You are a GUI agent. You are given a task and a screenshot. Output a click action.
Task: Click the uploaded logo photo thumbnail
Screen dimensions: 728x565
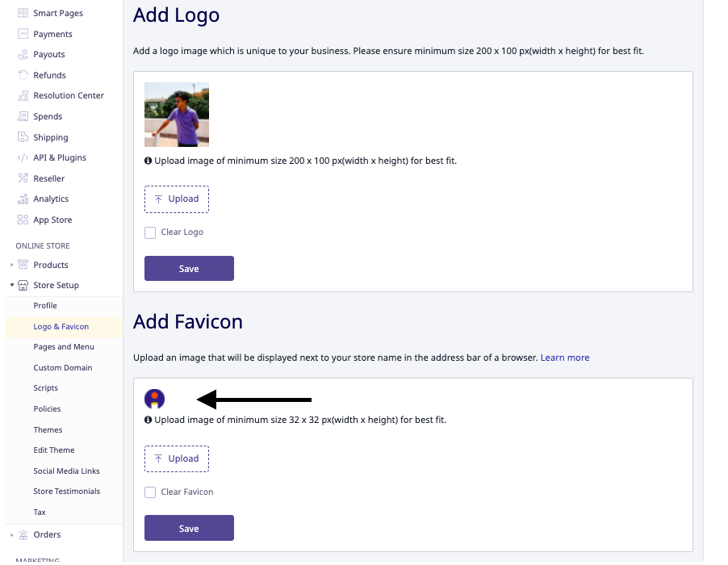177,115
